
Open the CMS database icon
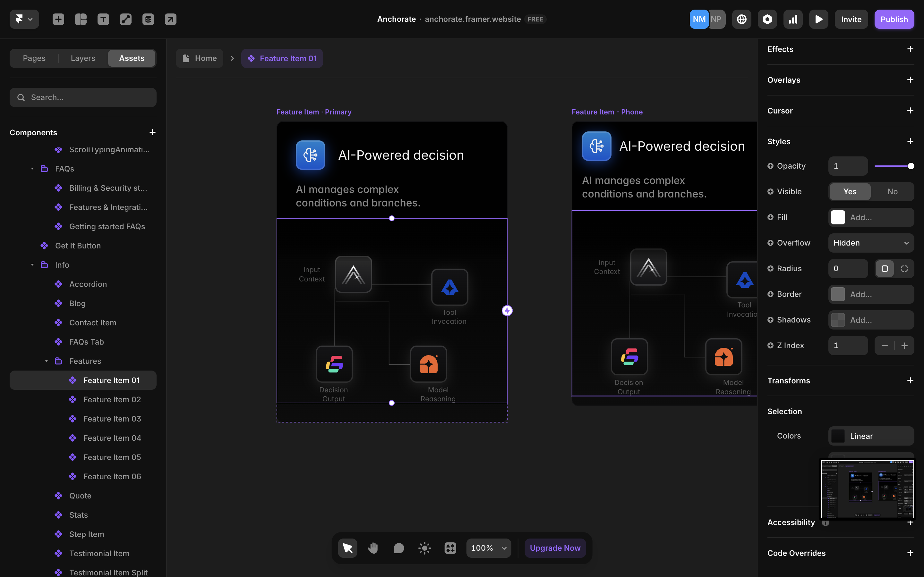[x=148, y=19]
